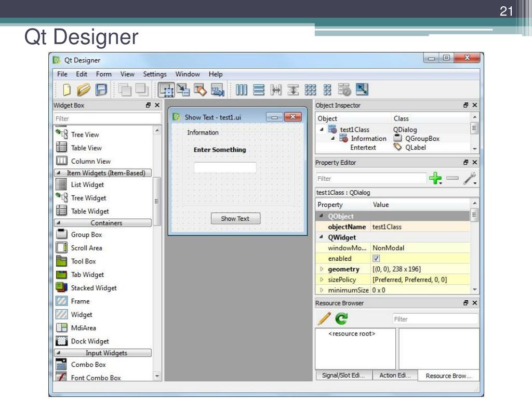Float the Object Inspector panel
This screenshot has height=399, width=532.
pyautogui.click(x=466, y=105)
